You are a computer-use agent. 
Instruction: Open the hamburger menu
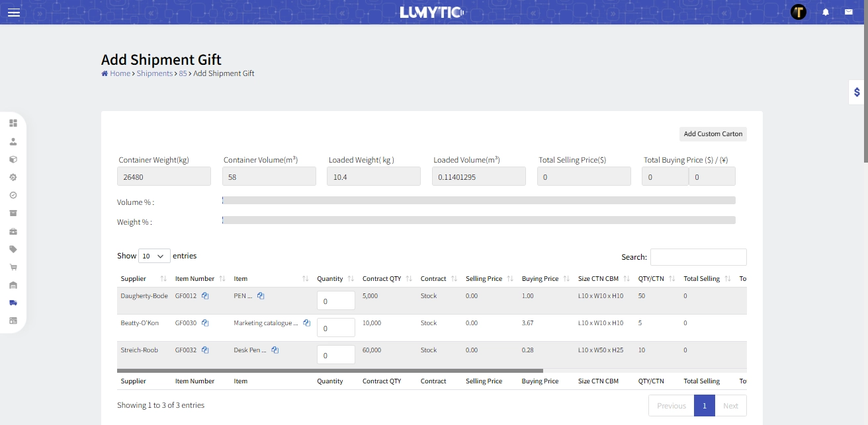coord(13,12)
